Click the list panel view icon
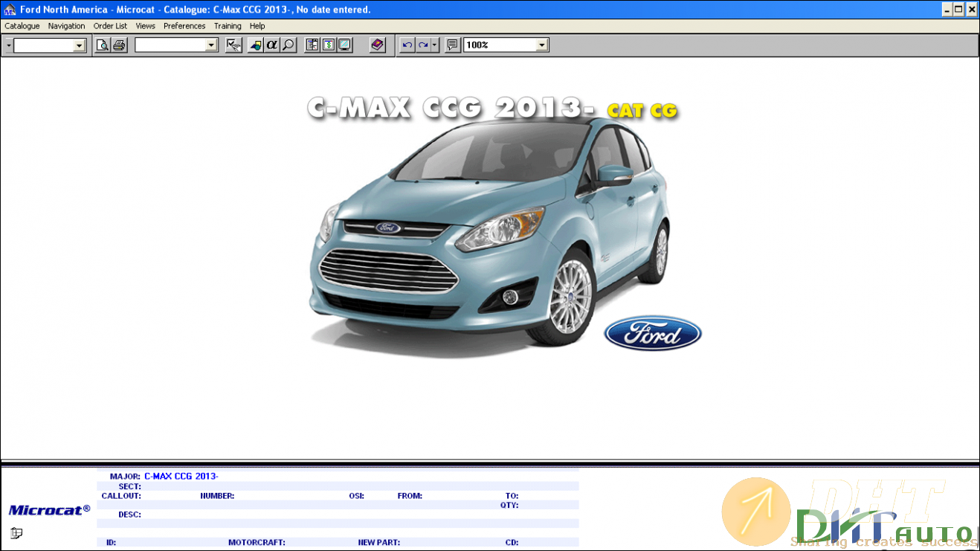This screenshot has height=551, width=980. (312, 45)
